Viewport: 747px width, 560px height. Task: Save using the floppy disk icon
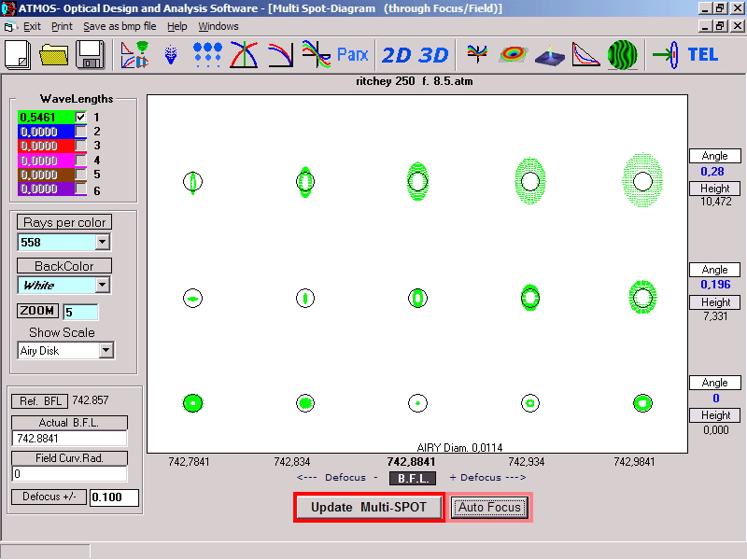click(91, 54)
